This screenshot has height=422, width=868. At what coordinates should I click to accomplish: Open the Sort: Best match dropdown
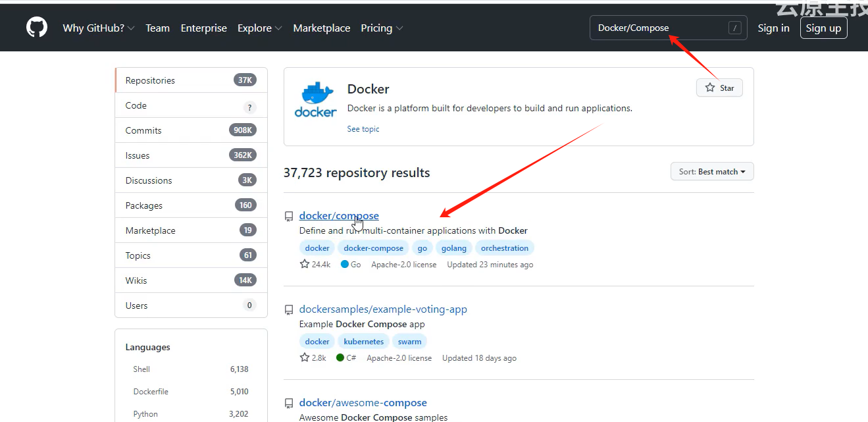(x=711, y=171)
